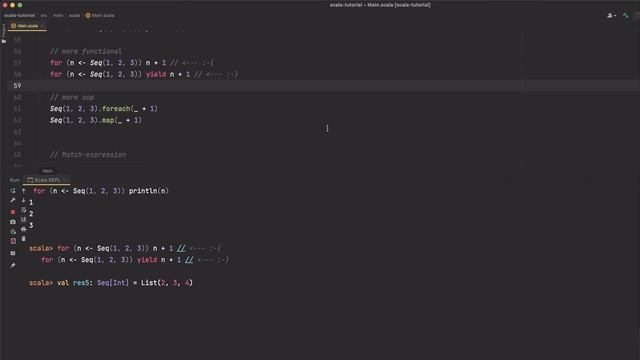Click green run-with-arrow icon below camera icon
The height and width of the screenshot is (360, 640).
tap(13, 231)
